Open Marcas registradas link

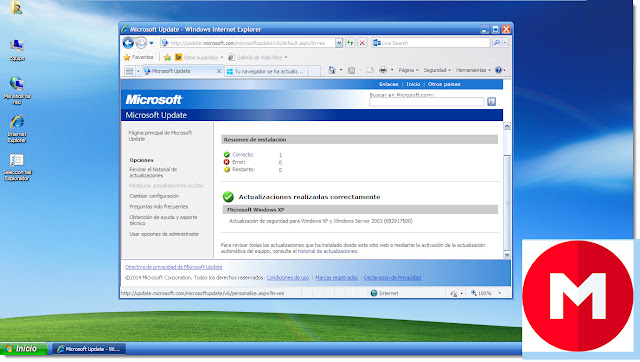336,278
